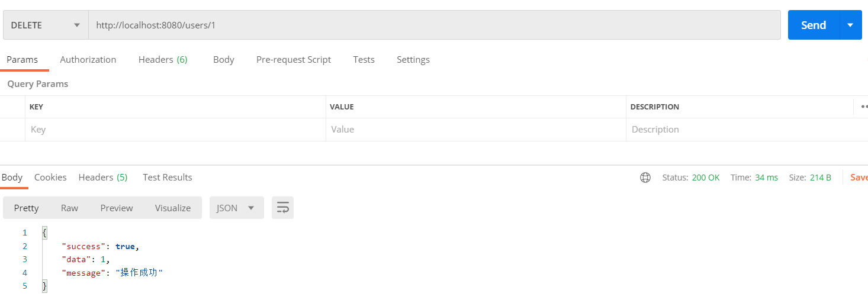Open the response Headers (5) tab
Image resolution: width=868 pixels, height=300 pixels.
[103, 178]
